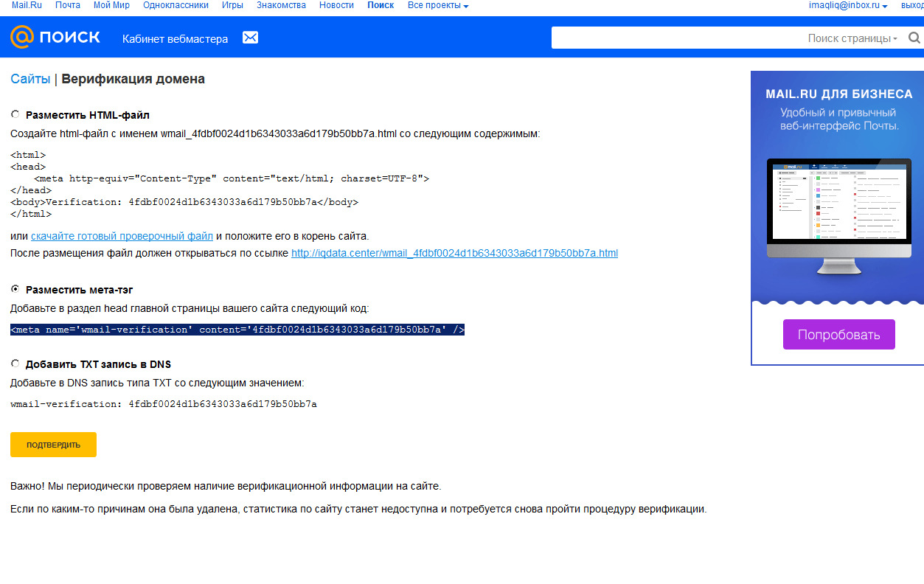Screen dimensions: 924x584
Task: Click the 'выход' logout link
Action: tap(912, 5)
